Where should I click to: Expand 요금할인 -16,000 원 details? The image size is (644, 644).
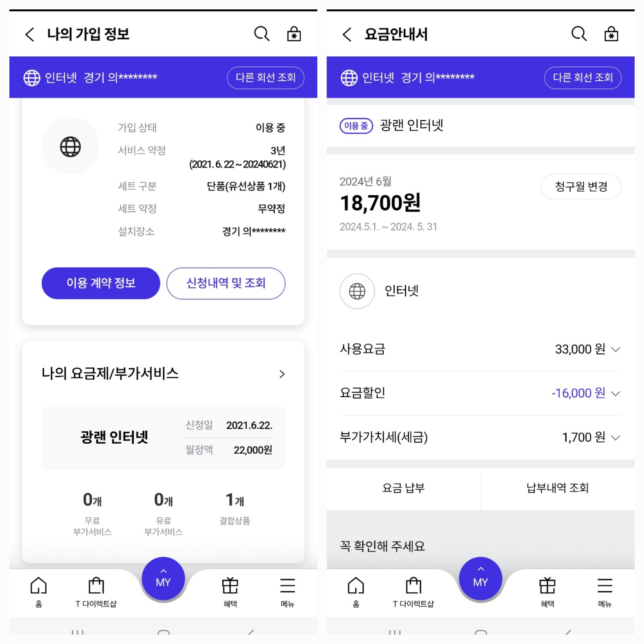(480, 393)
